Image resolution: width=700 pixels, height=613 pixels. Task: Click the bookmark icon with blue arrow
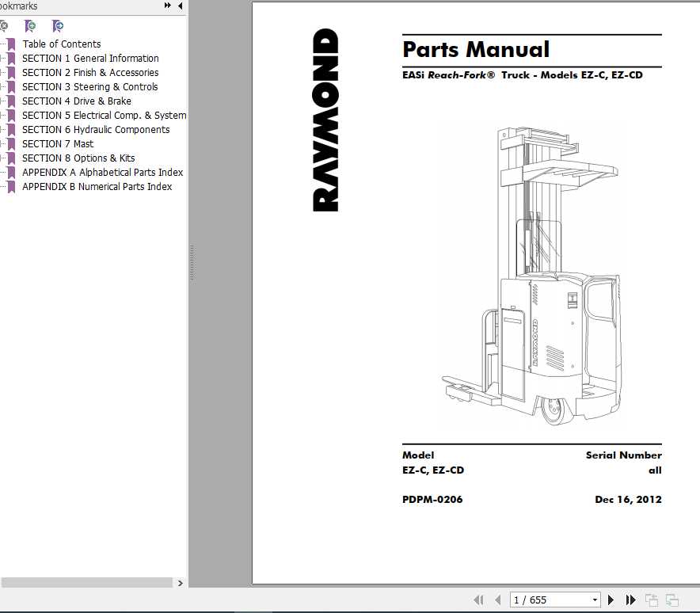coord(58,26)
